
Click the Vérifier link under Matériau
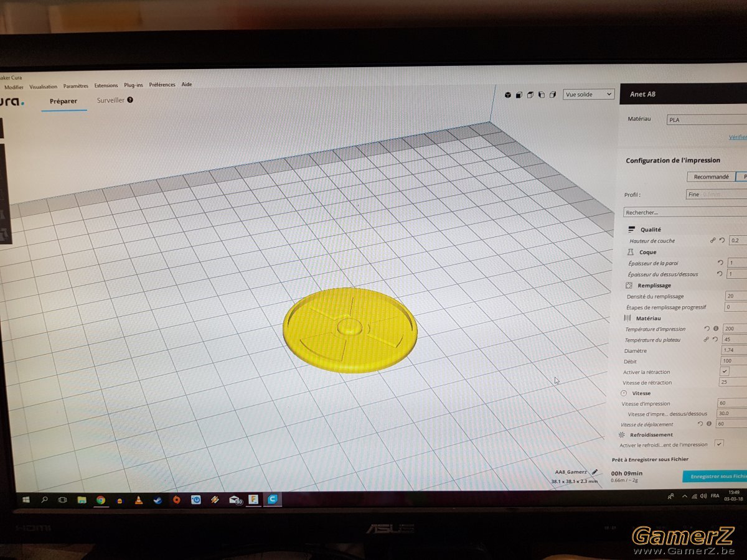coord(738,138)
